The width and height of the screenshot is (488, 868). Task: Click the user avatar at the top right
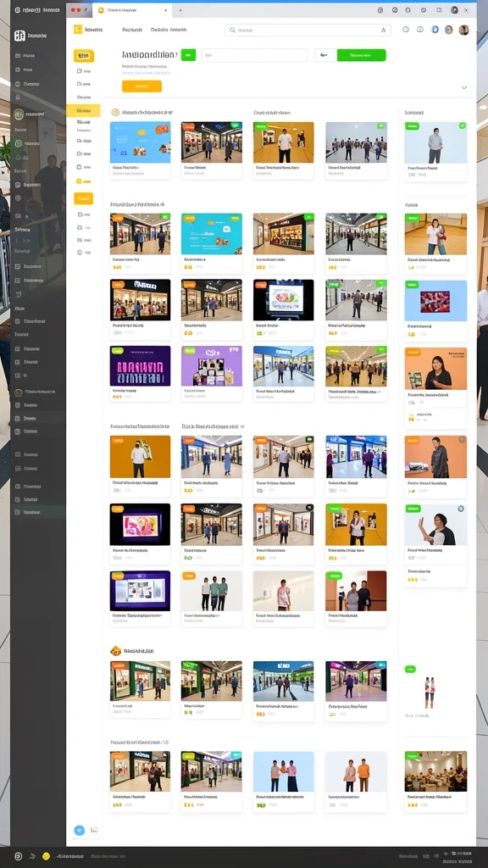[463, 30]
